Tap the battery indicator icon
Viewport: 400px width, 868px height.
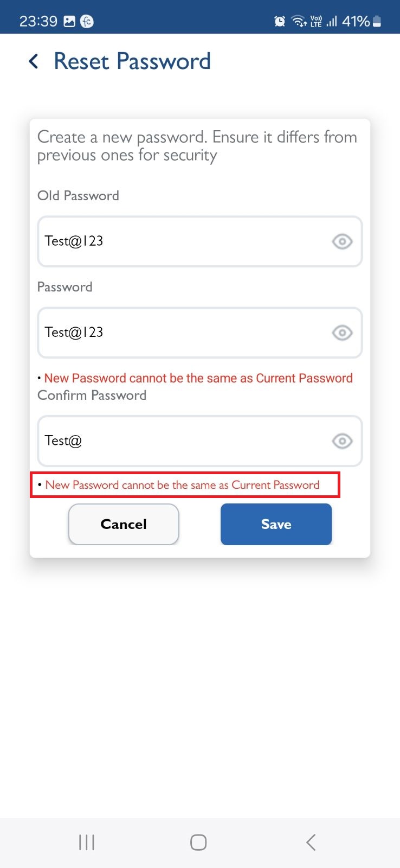tap(377, 21)
